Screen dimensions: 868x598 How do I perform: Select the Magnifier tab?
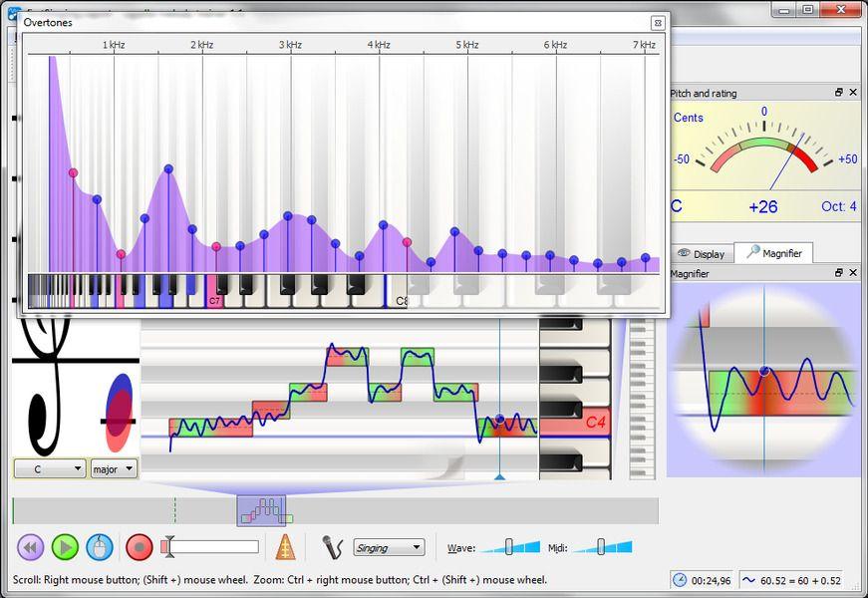773,253
